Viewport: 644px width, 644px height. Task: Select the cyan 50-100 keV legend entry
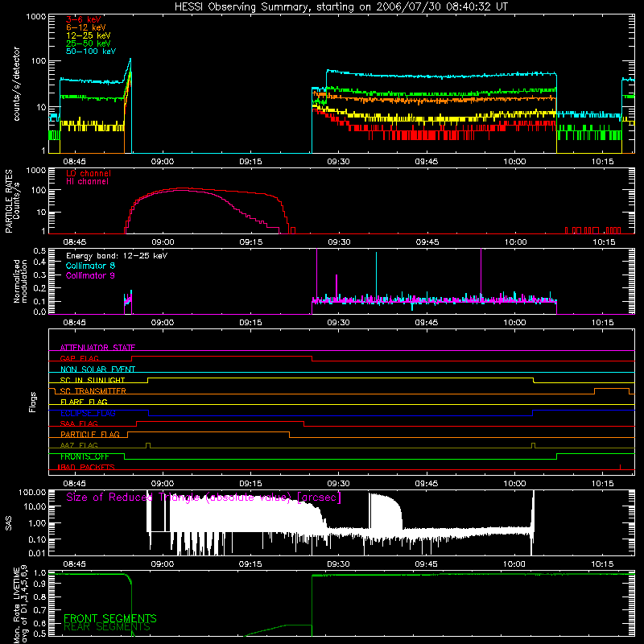91,52
